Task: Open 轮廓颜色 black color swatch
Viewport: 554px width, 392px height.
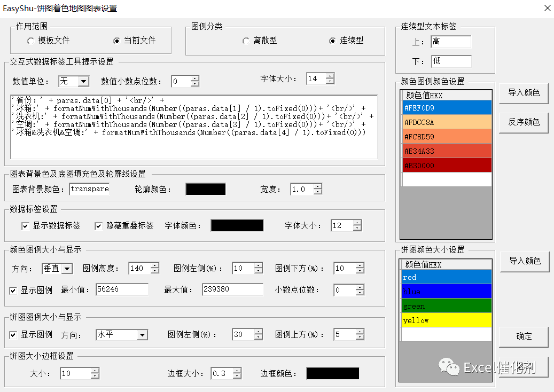Action: pos(206,189)
